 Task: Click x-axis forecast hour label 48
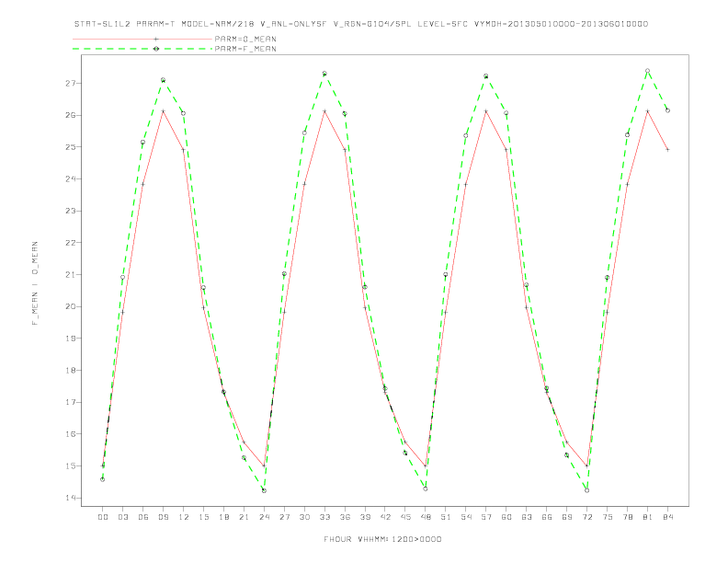426,517
